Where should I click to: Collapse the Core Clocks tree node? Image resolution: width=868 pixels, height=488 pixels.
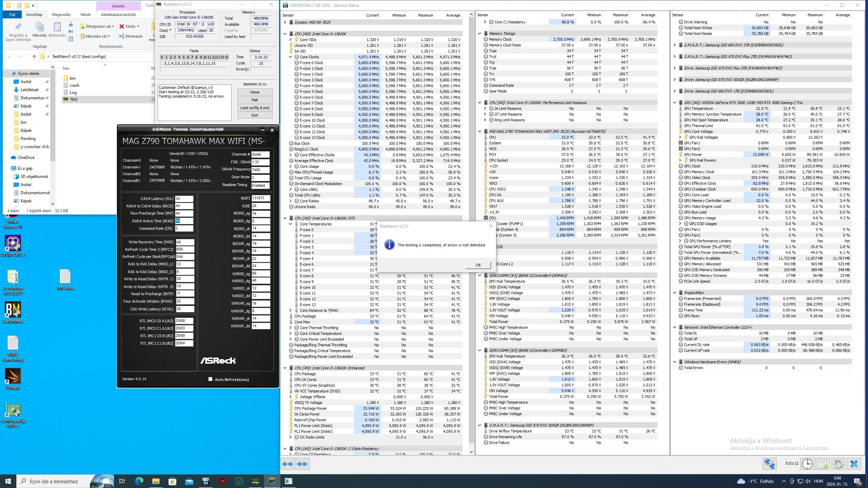click(x=291, y=57)
